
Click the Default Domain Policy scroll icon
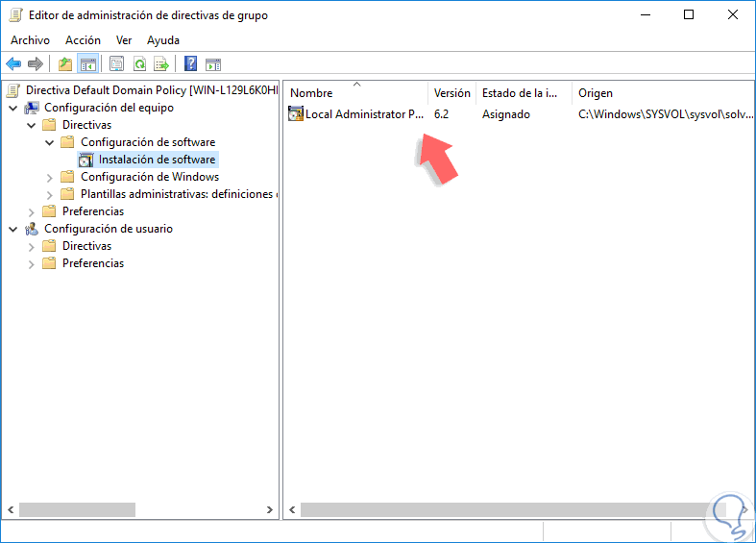(14, 90)
